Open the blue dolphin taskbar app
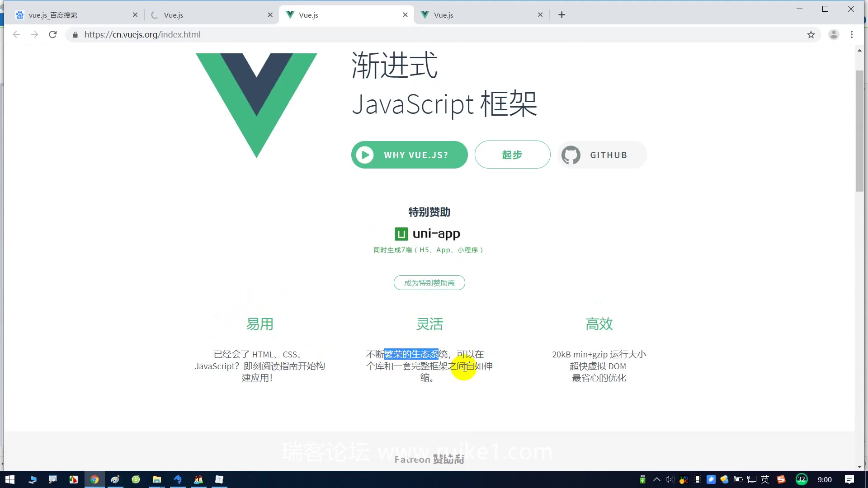This screenshot has width=868, height=488. [x=178, y=479]
